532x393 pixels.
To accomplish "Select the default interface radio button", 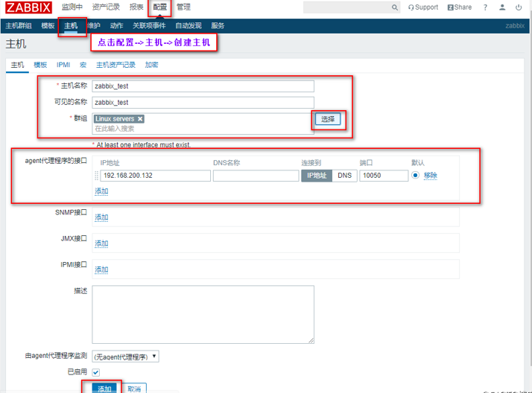I will click(x=415, y=175).
